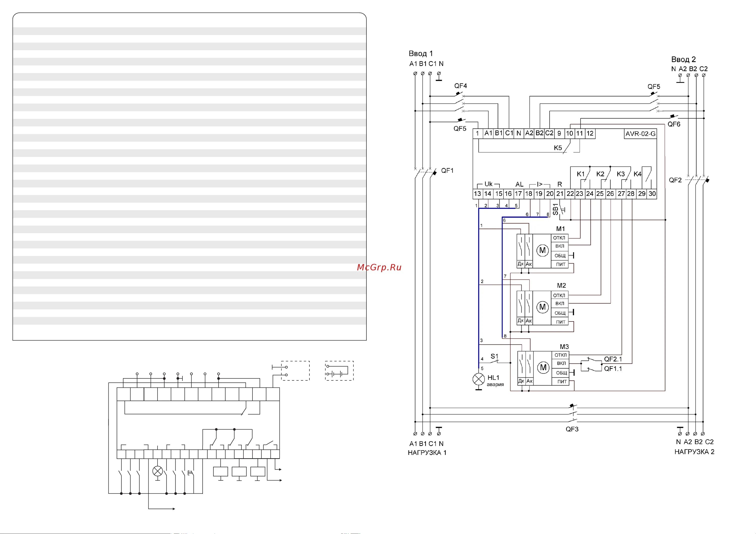
Task: Select terminal 30 on the AVR block
Action: (x=652, y=194)
